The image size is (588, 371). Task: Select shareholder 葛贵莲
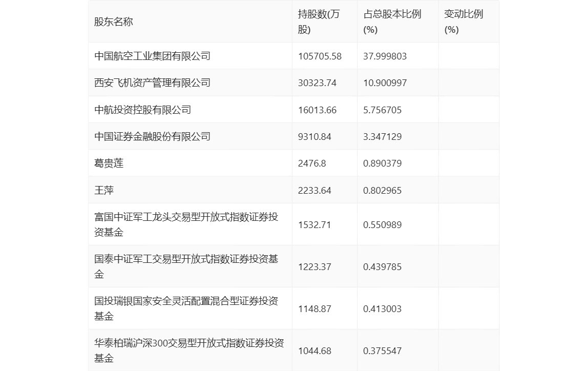[109, 163]
